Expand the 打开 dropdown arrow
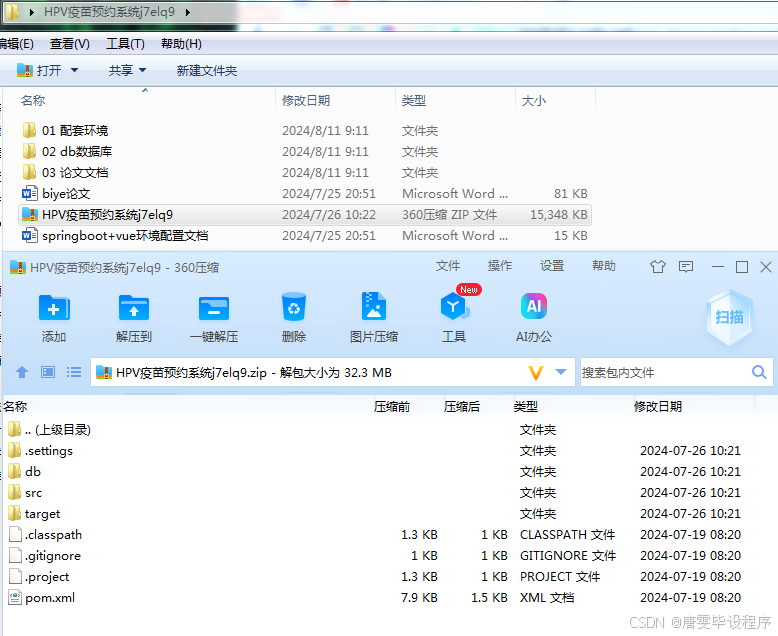Image resolution: width=778 pixels, height=636 pixels. pos(74,70)
